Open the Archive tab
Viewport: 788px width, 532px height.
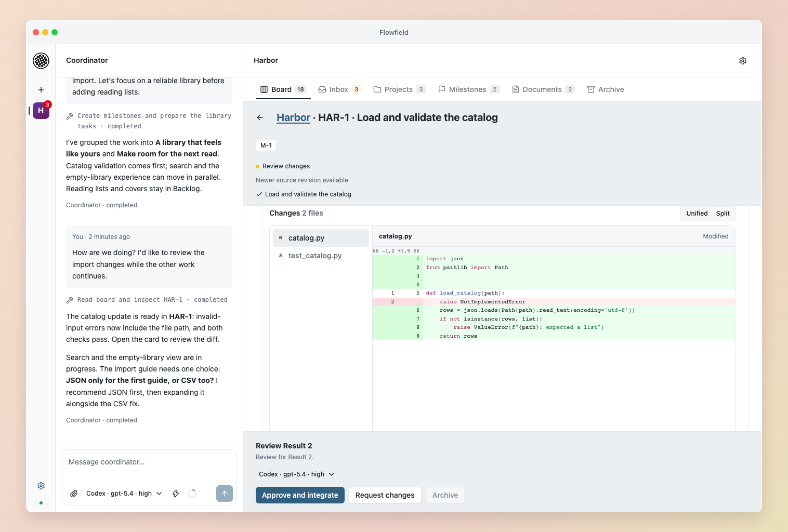(x=606, y=89)
